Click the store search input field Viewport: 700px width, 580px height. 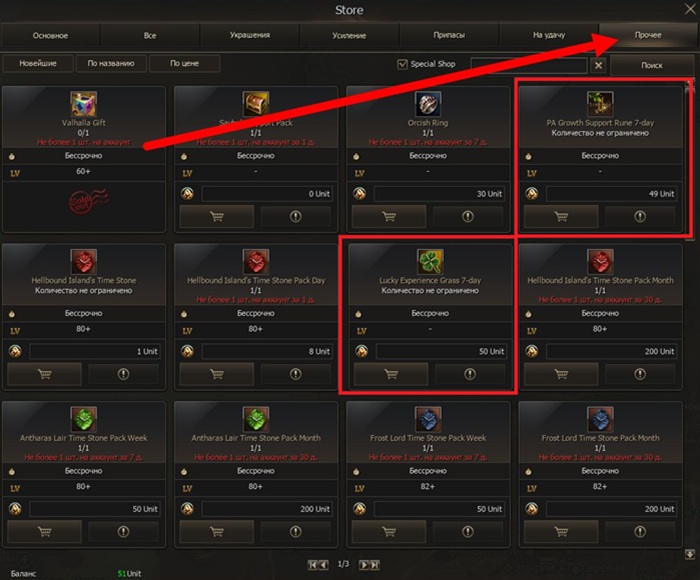pos(529,65)
